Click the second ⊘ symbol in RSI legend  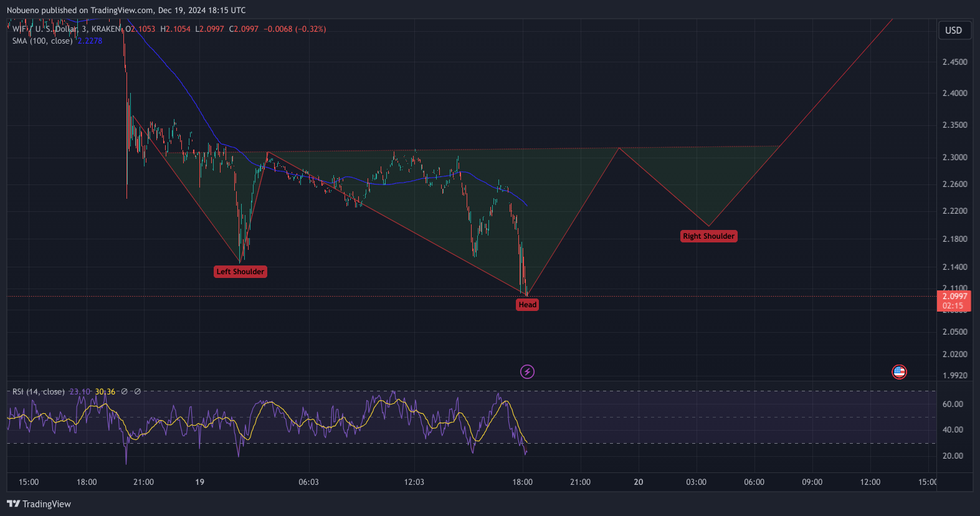(138, 391)
